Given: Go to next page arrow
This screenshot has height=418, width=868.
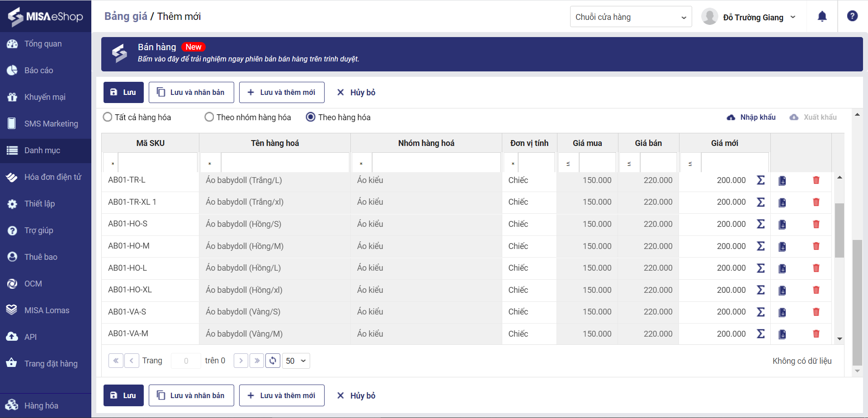Looking at the screenshot, I should (241, 361).
